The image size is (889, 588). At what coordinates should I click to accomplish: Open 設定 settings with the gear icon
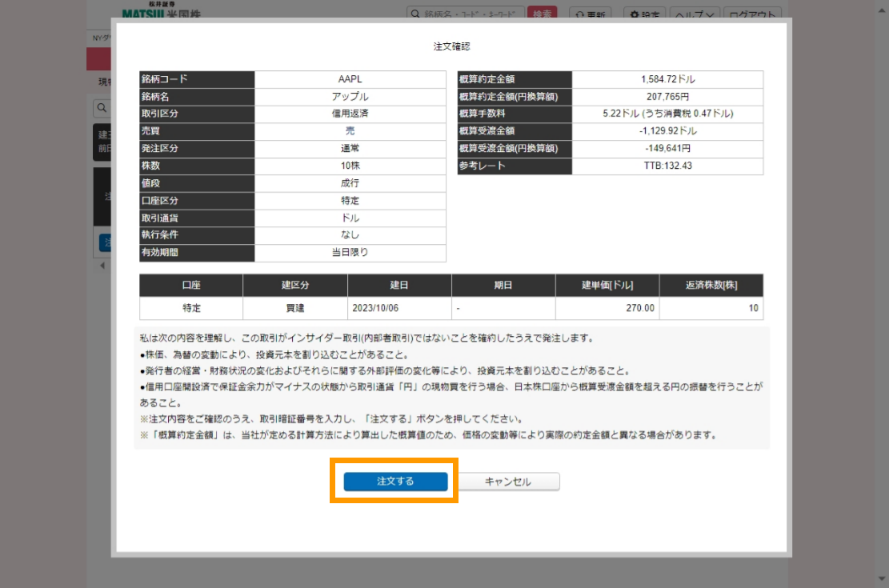(x=645, y=13)
